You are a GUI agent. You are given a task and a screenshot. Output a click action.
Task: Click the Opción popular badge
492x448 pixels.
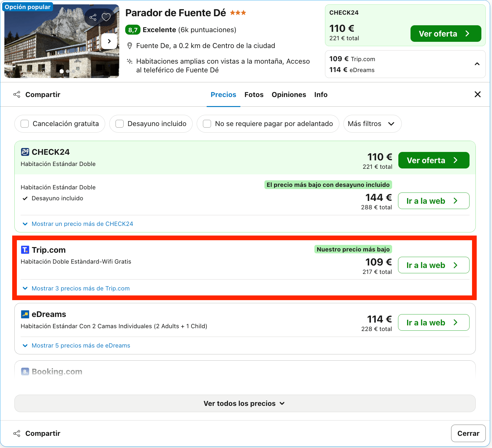coord(28,7)
